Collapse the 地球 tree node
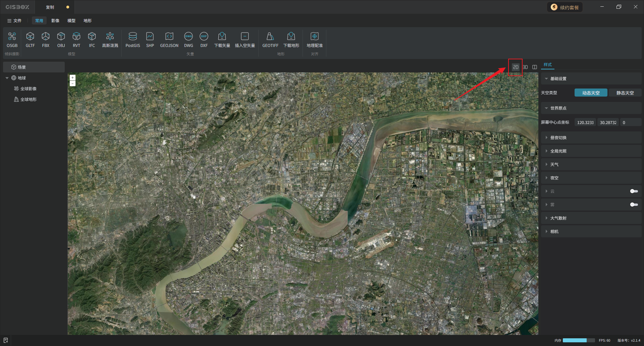This screenshot has width=644, height=346. click(7, 78)
